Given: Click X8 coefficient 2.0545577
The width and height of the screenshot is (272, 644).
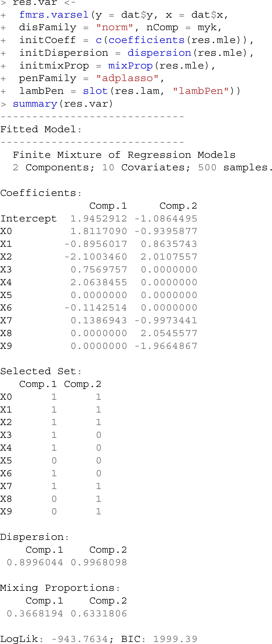Looking at the screenshot, I should pos(169,333).
